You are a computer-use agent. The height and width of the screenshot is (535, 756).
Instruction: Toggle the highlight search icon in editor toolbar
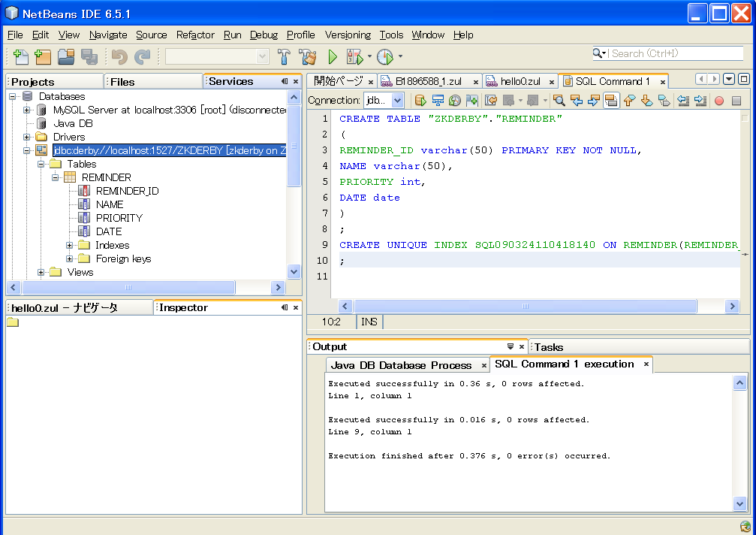tap(611, 101)
